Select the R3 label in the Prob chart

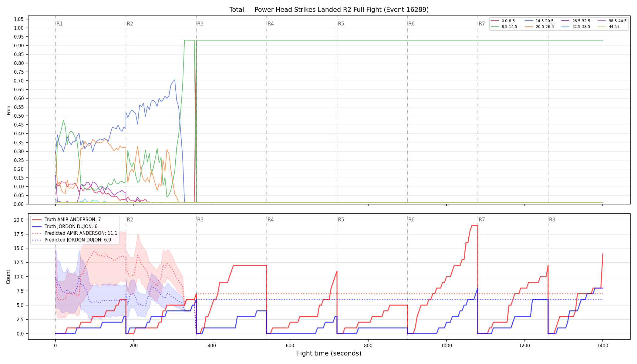click(x=200, y=24)
